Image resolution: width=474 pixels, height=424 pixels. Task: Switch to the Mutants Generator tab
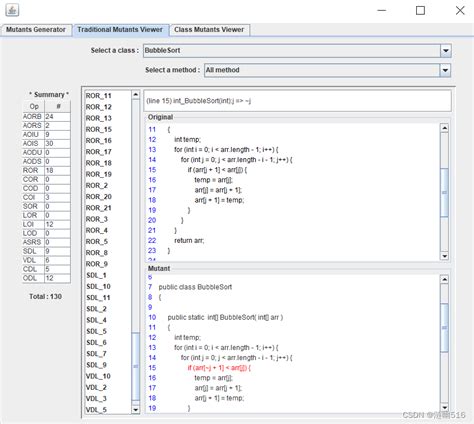tap(36, 30)
